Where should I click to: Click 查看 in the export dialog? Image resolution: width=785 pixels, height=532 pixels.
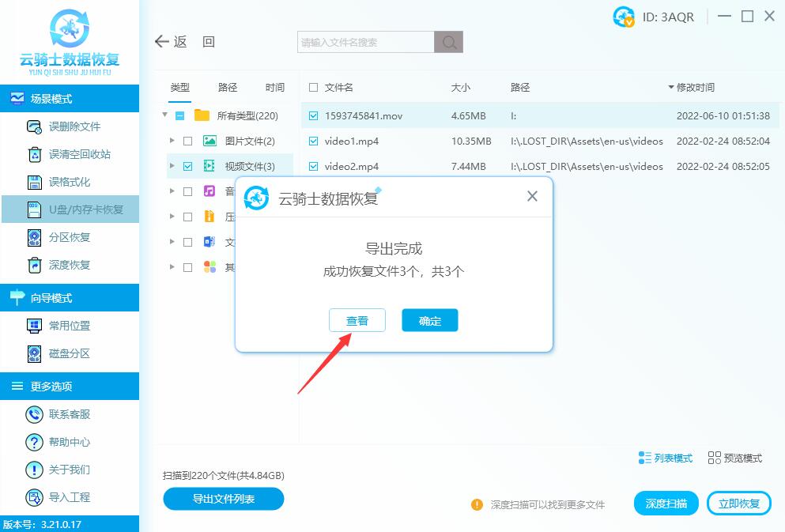(357, 320)
